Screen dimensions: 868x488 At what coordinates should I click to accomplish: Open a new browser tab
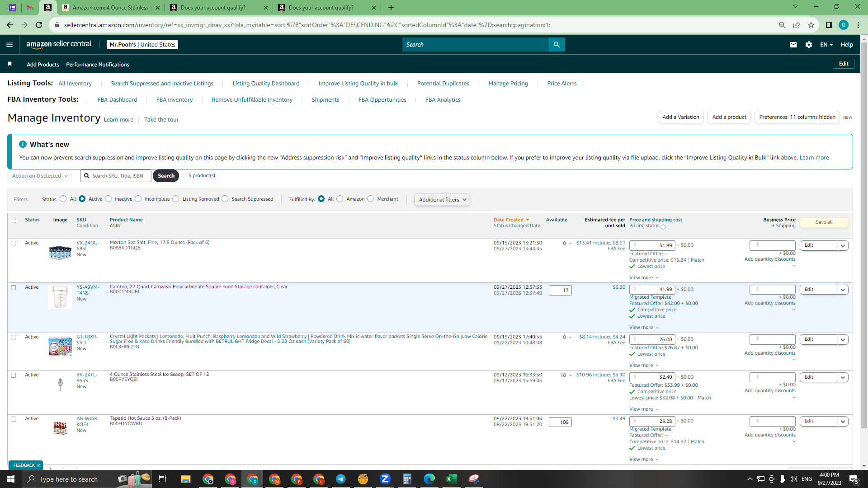click(x=391, y=8)
